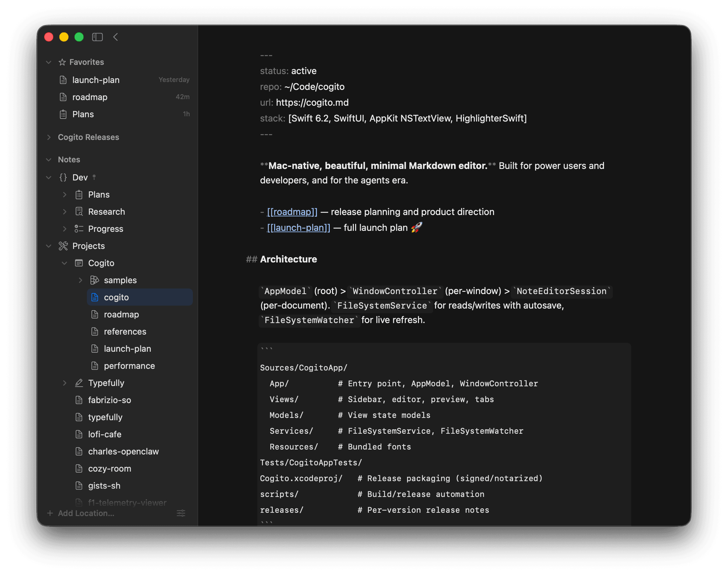The image size is (728, 575).
Task: Click the Cogito folder icon
Action: click(79, 263)
